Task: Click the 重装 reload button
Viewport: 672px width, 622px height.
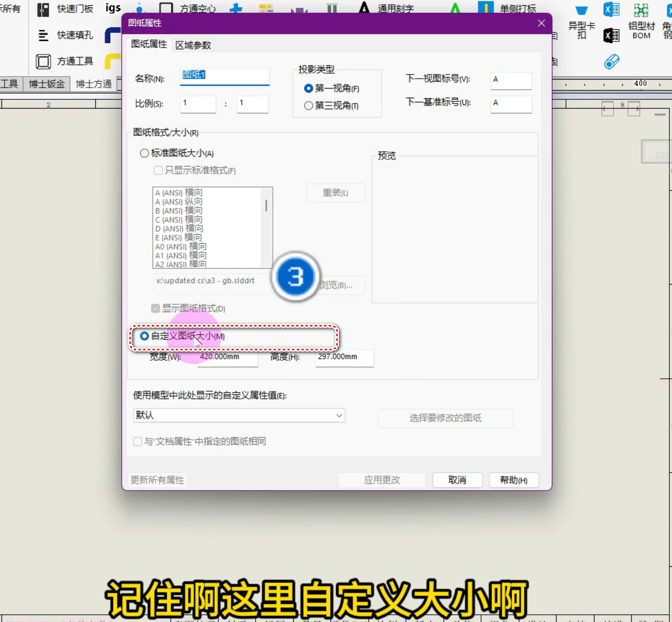Action: [335, 192]
